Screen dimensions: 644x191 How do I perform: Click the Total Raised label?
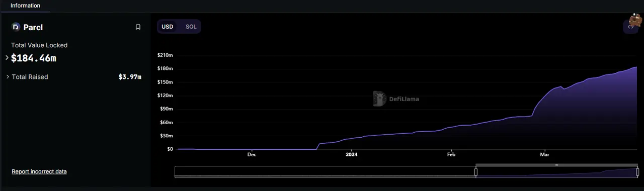click(x=30, y=77)
